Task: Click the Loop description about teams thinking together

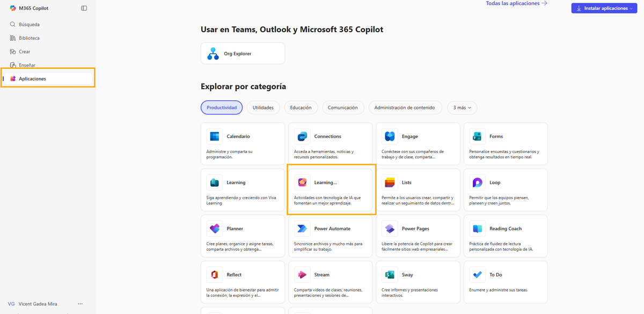Action: pos(499,201)
